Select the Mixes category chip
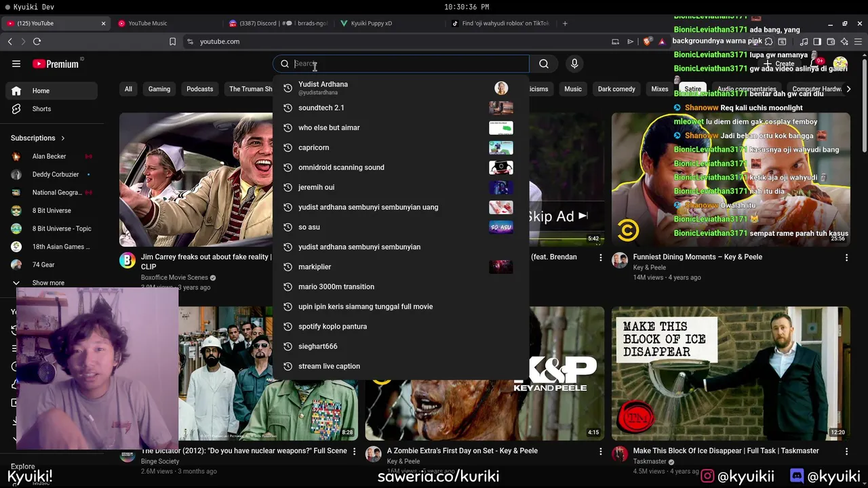868x488 pixels. click(x=660, y=89)
